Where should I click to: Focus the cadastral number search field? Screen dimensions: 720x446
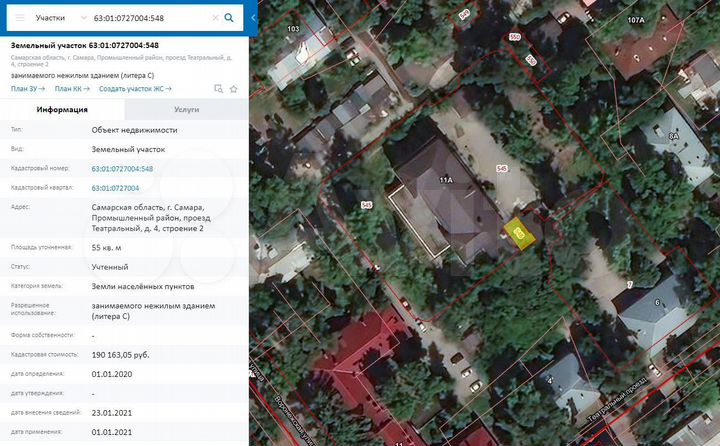click(x=151, y=18)
